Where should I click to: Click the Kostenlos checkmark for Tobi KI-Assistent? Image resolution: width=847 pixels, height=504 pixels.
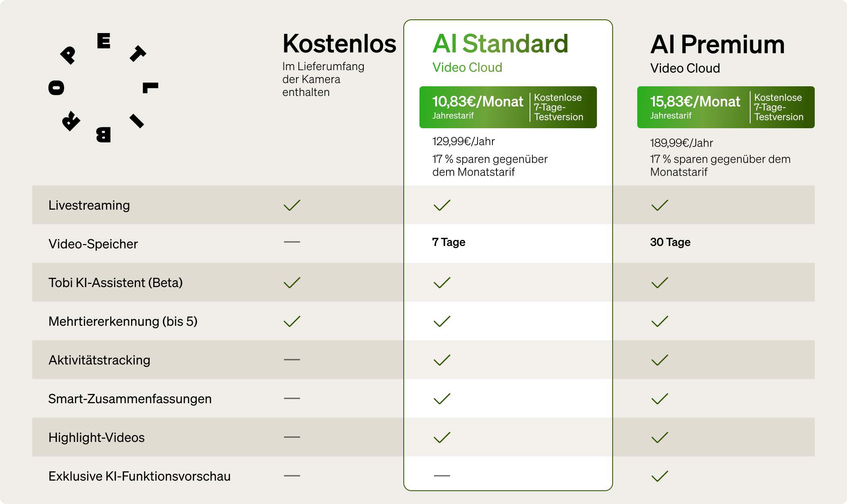tap(292, 283)
